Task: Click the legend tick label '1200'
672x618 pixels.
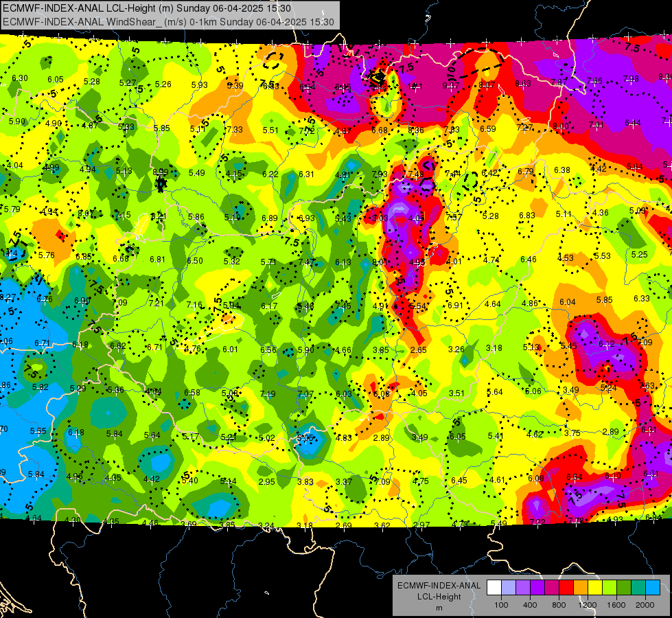Action: tap(587, 605)
